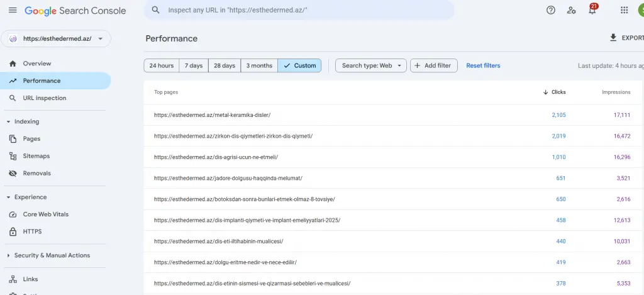
Task: Click the Top pages column header
Action: tap(166, 92)
